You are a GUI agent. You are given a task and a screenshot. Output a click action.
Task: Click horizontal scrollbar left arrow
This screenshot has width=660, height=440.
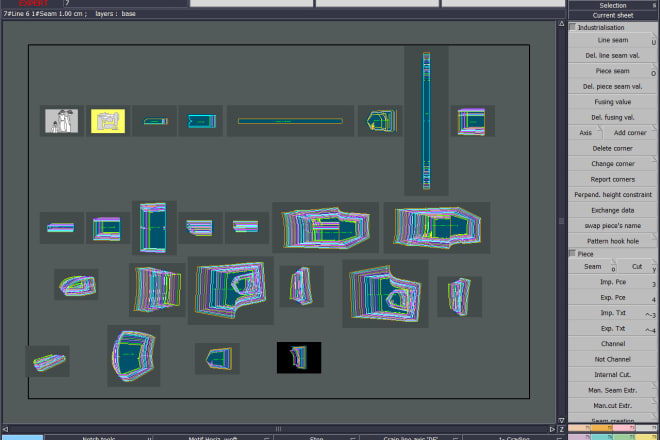pos(5,429)
